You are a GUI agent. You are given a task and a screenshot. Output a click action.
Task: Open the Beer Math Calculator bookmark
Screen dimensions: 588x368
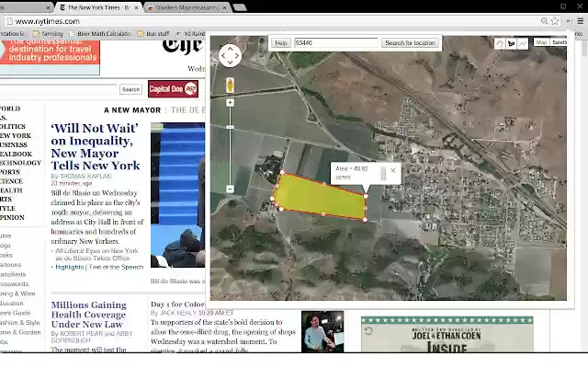pos(100,34)
